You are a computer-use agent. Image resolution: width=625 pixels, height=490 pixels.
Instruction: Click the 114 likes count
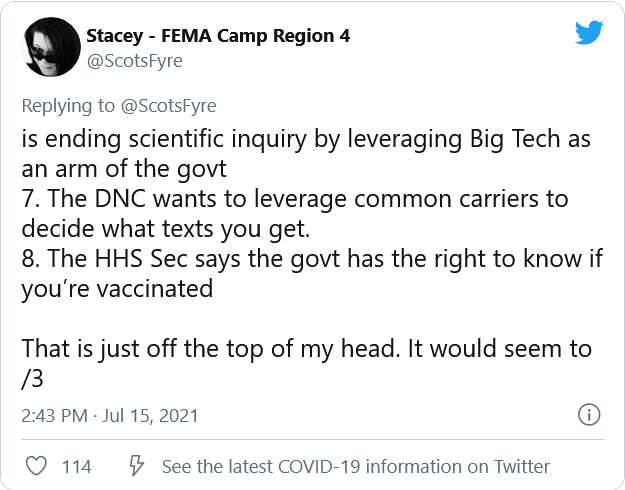point(76,466)
